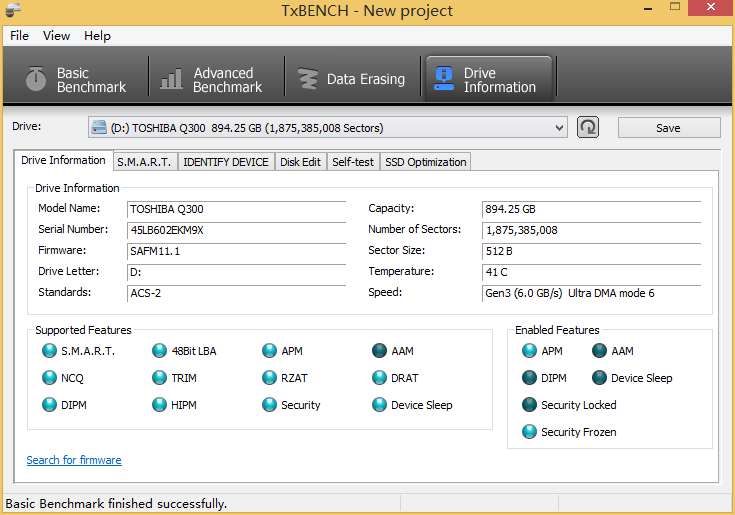Open the Help menu
The height and width of the screenshot is (515, 735).
[98, 36]
